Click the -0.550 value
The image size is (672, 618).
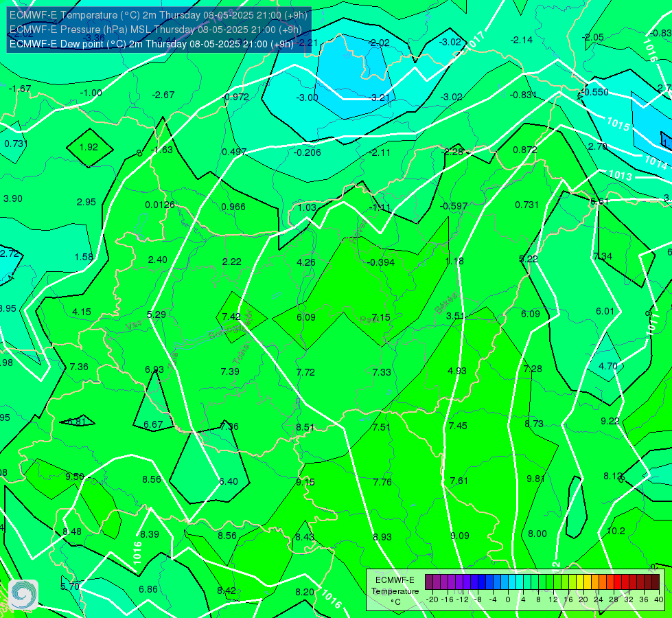[596, 92]
